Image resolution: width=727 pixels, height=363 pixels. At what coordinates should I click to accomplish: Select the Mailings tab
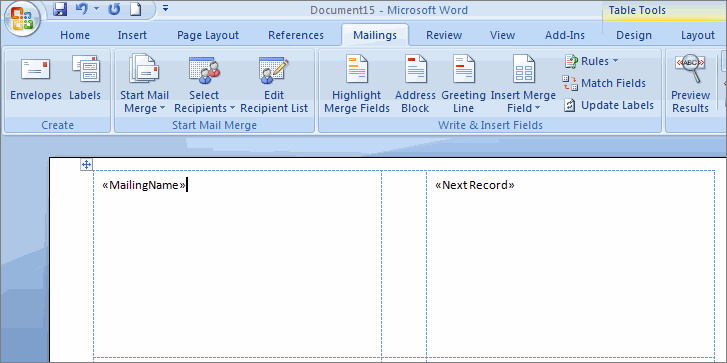(x=375, y=35)
